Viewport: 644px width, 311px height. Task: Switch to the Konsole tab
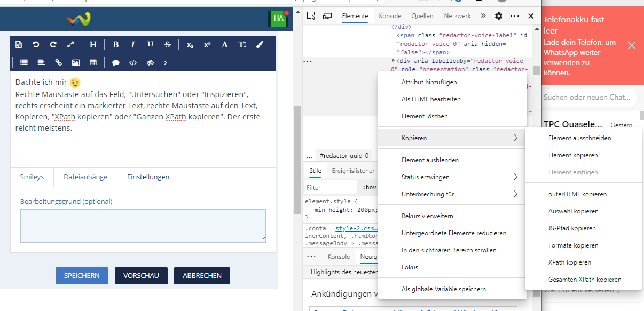390,16
